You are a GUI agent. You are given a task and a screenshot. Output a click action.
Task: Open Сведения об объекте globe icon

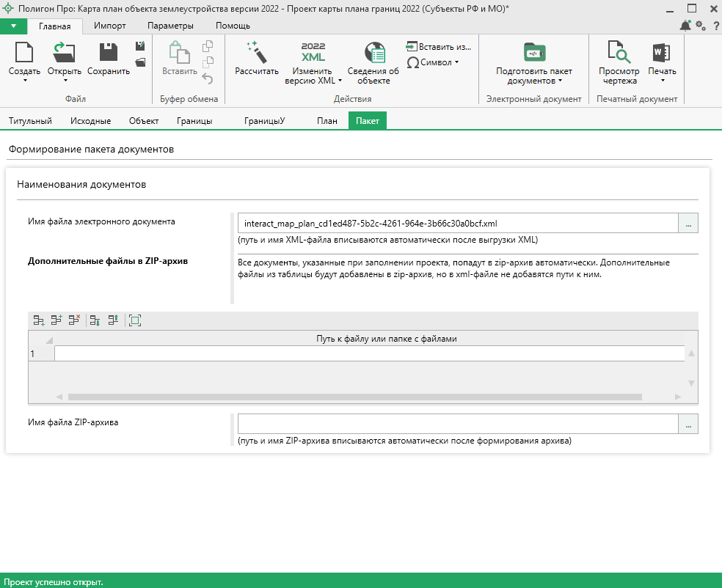coord(375,53)
